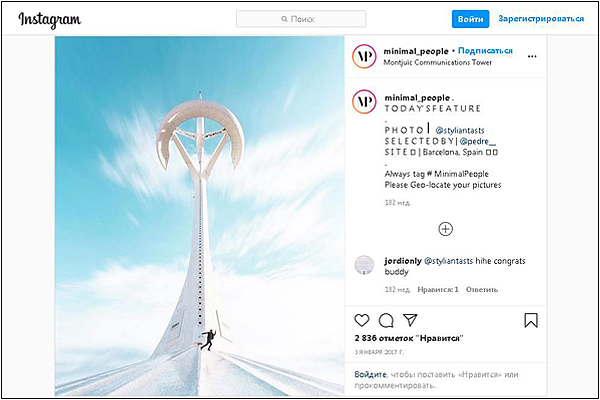Like the post with heart icon
Viewport: 600px width, 400px height.
pos(362,320)
